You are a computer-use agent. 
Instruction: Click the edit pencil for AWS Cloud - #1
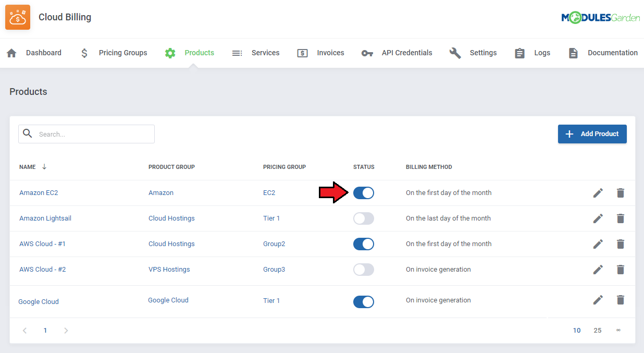coord(598,244)
